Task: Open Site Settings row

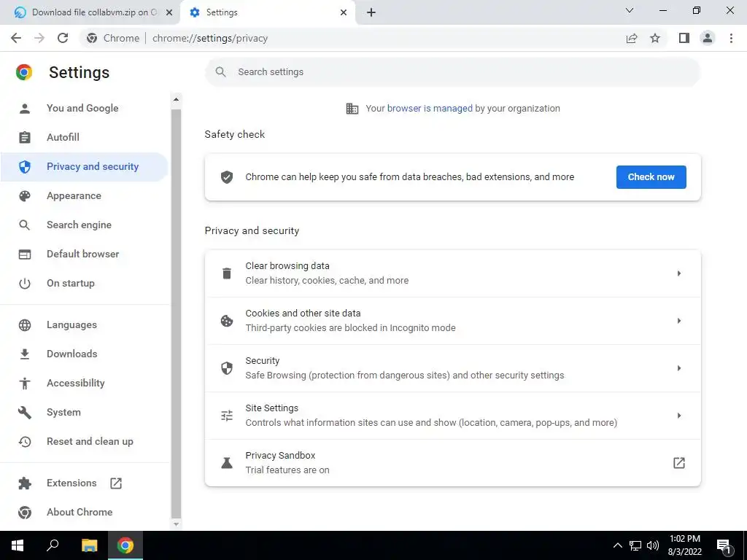Action: [452, 416]
